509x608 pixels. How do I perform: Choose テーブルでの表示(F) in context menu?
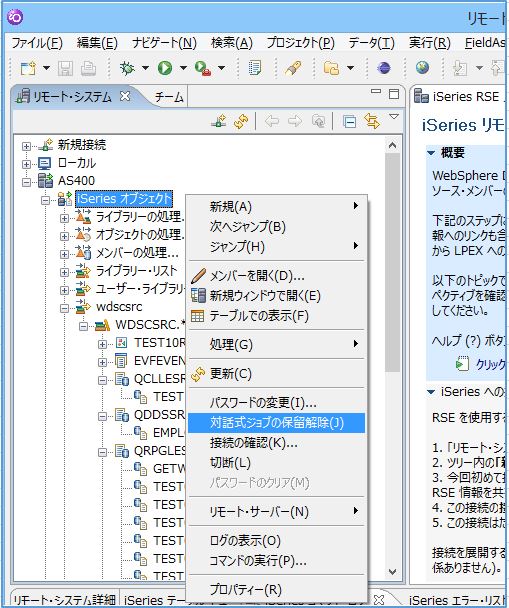click(276, 316)
